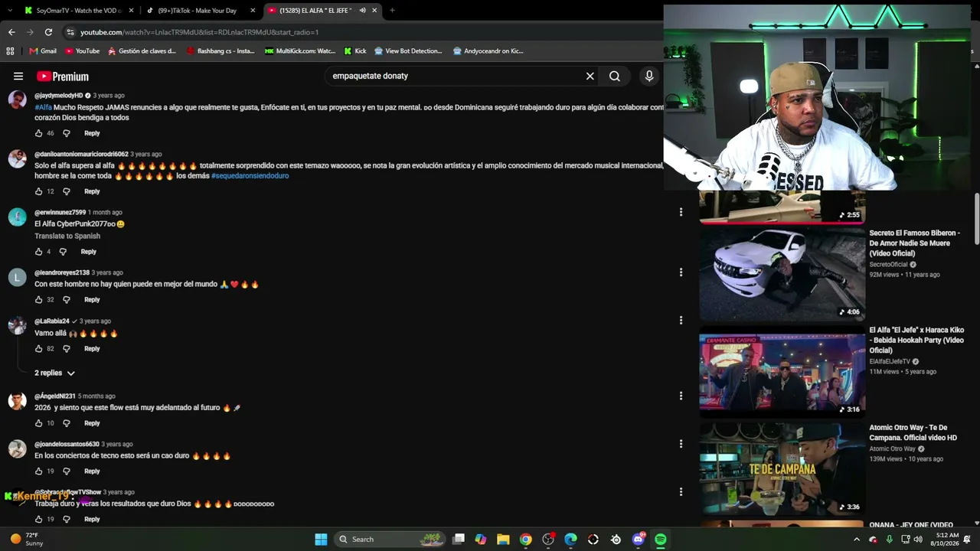Open options menu for @ÁngeldNI231 comment
980x551 pixels.
coord(681,396)
